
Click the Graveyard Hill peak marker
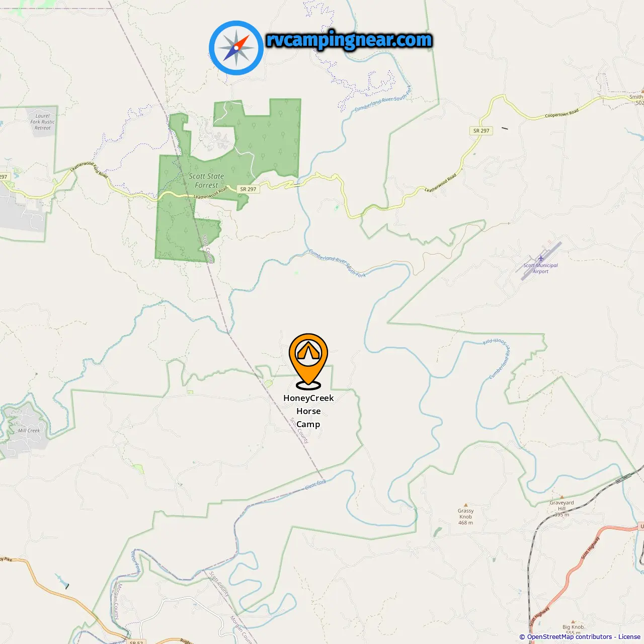point(561,497)
